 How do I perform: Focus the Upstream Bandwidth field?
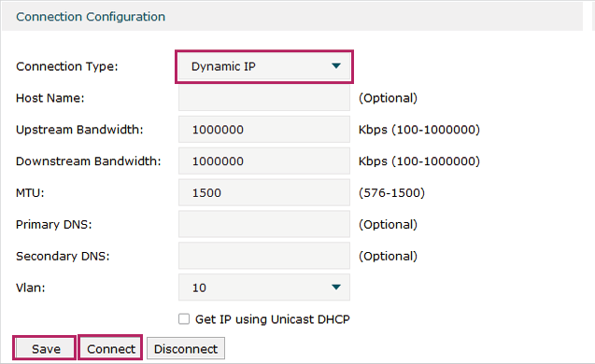[264, 130]
